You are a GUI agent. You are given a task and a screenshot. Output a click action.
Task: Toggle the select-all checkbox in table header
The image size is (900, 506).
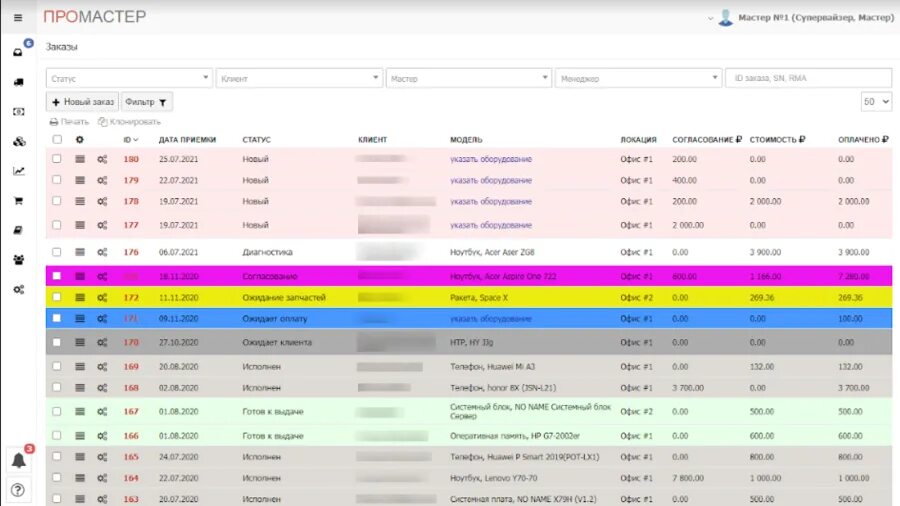coord(57,139)
